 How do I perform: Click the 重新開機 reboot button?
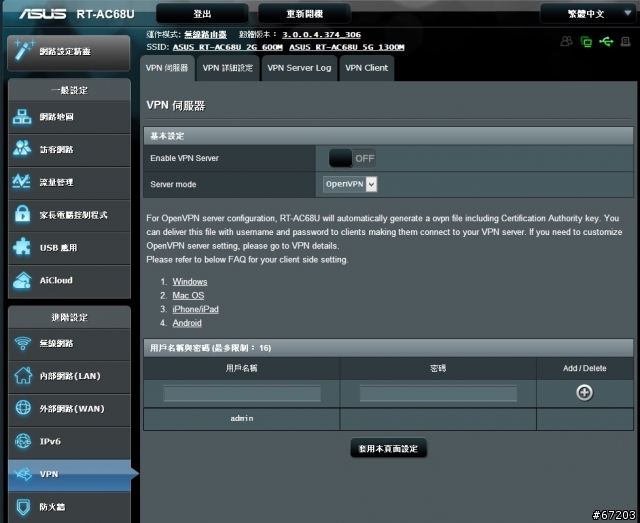coord(304,14)
